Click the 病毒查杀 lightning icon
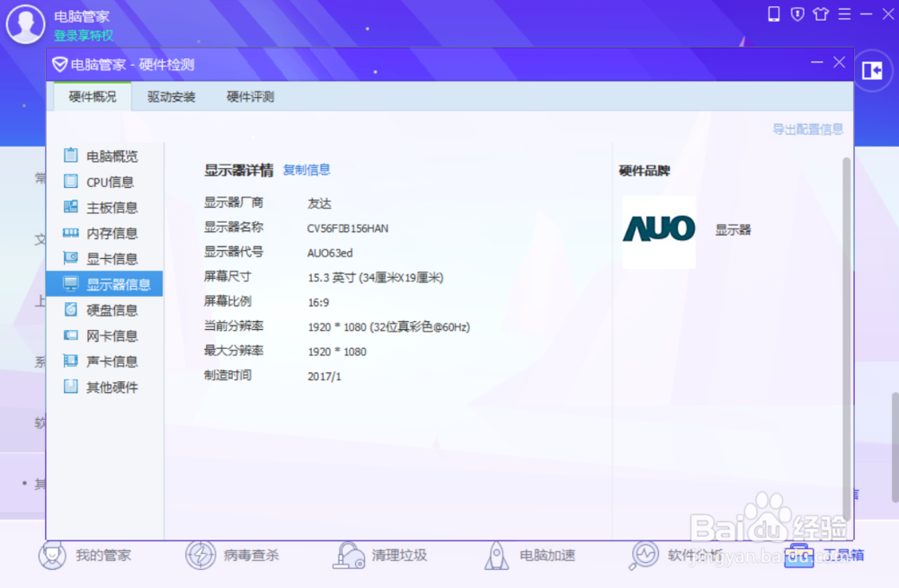899x588 pixels. 200,555
